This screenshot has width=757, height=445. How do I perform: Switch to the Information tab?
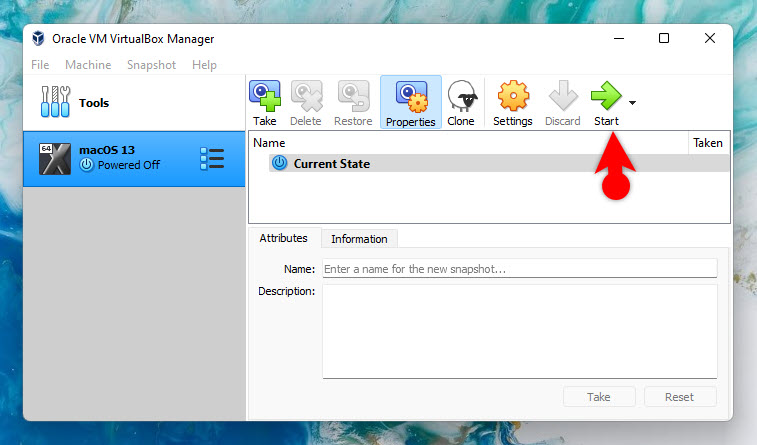[359, 239]
